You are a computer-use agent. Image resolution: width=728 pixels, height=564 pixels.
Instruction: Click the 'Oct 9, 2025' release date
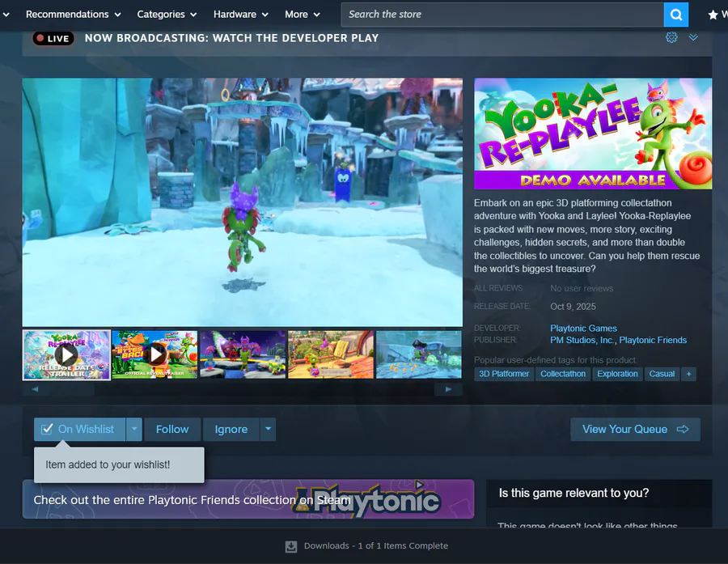pyautogui.click(x=573, y=307)
